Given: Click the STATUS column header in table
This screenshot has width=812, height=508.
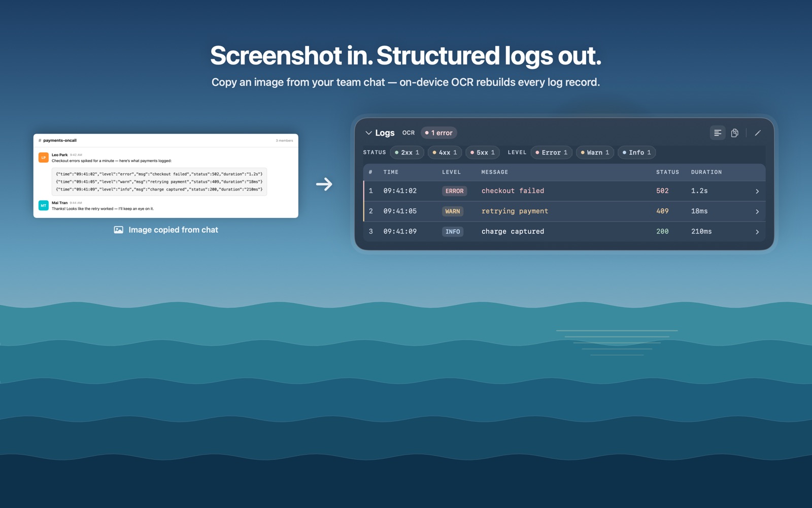Looking at the screenshot, I should [x=667, y=172].
